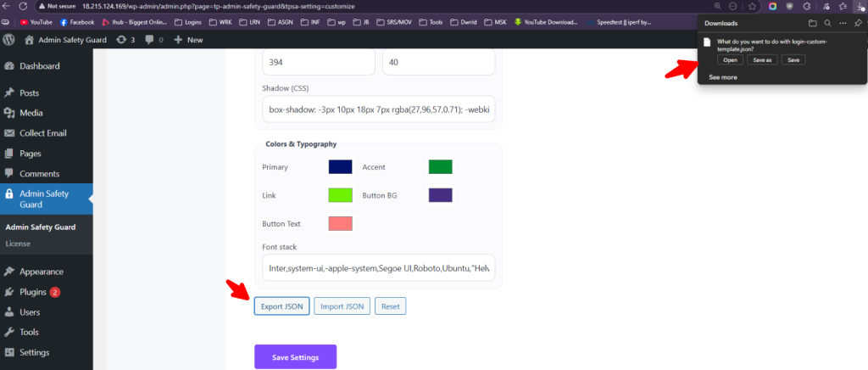The image size is (868, 370).
Task: Click search icon in Downloads panel
Action: [827, 23]
